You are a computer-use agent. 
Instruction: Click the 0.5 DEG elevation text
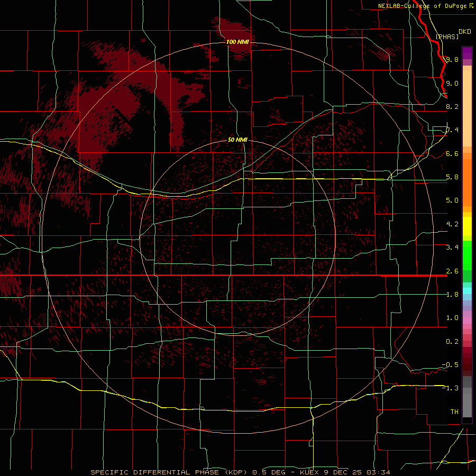(269, 472)
